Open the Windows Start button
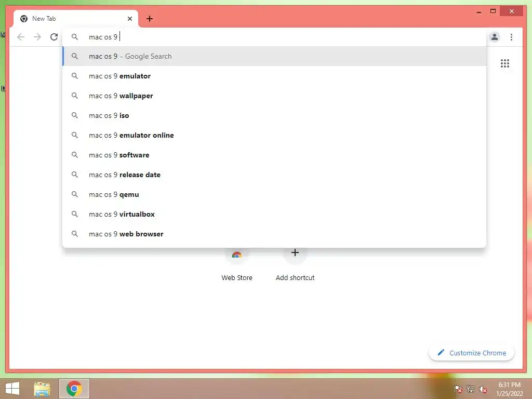The image size is (532, 399). coord(12,389)
